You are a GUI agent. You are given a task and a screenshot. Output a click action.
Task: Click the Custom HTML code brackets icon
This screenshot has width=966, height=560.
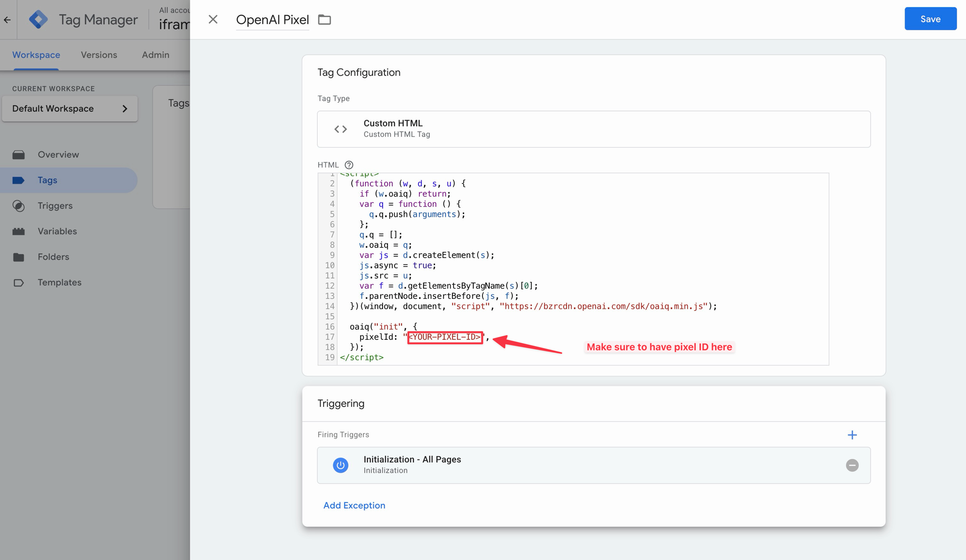(x=341, y=129)
